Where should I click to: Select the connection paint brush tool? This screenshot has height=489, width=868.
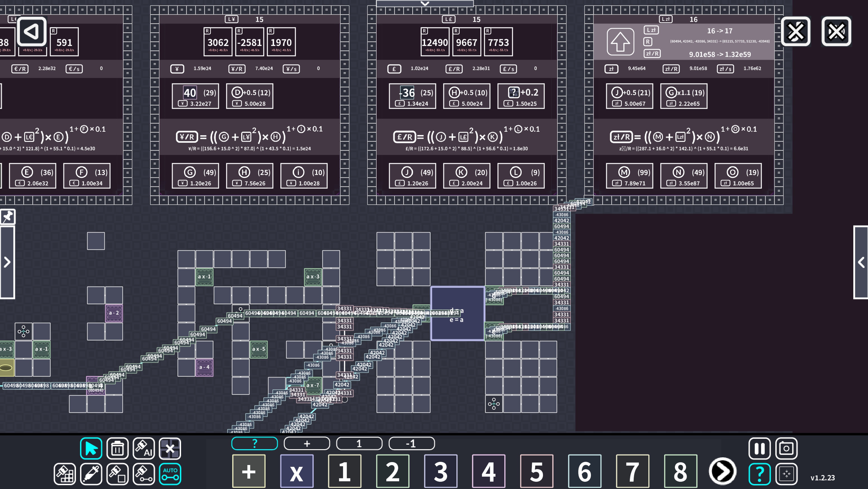coord(144,474)
